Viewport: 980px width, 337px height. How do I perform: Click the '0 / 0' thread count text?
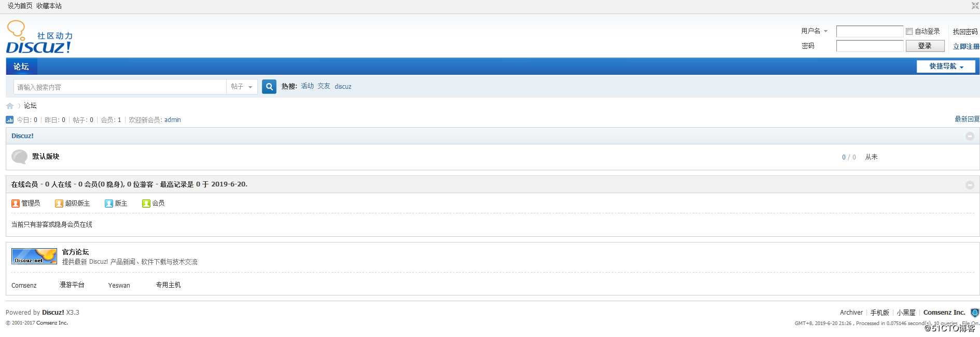point(849,157)
